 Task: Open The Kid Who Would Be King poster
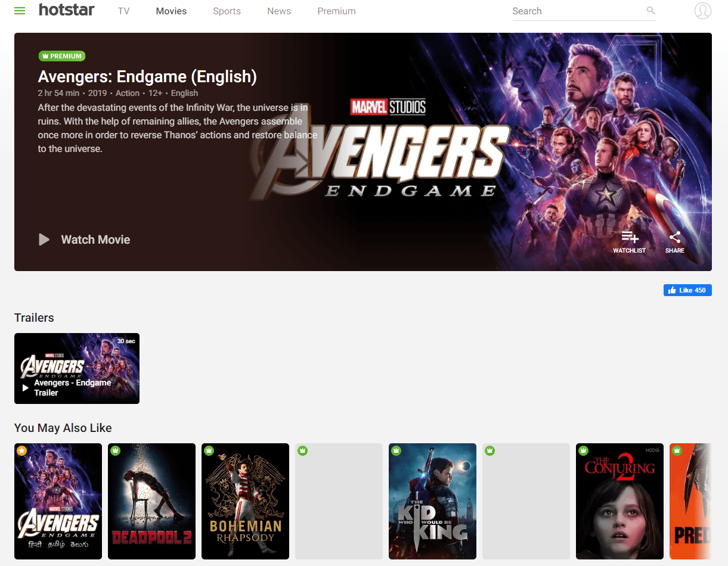point(432,501)
